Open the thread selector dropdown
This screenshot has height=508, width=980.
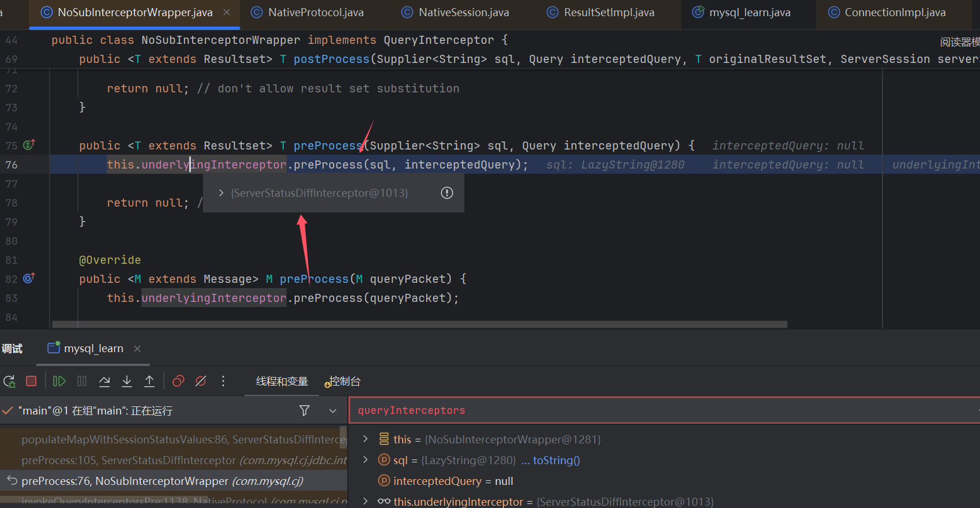click(333, 410)
